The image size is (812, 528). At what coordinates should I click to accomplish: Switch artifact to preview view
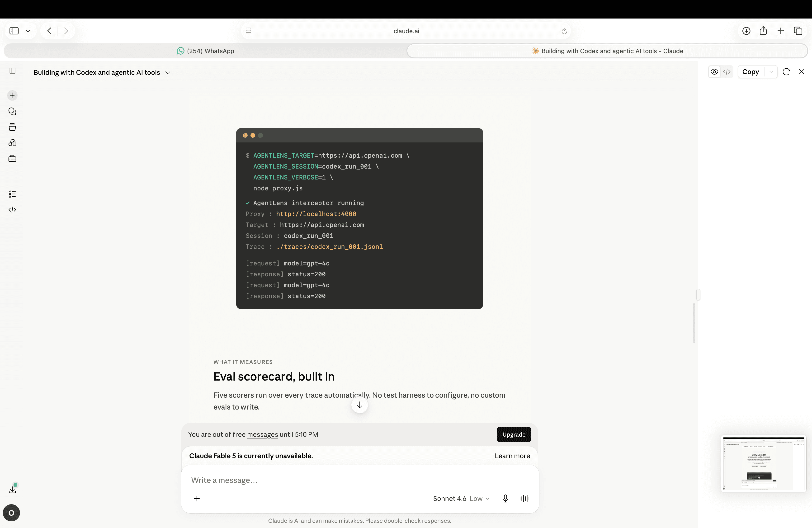click(714, 72)
